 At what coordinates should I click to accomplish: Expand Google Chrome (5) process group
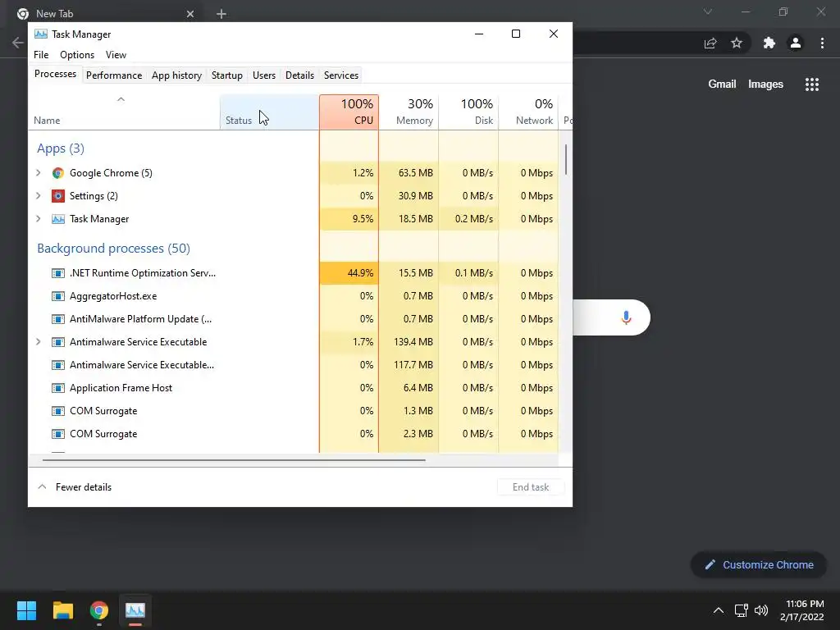pyautogui.click(x=38, y=173)
